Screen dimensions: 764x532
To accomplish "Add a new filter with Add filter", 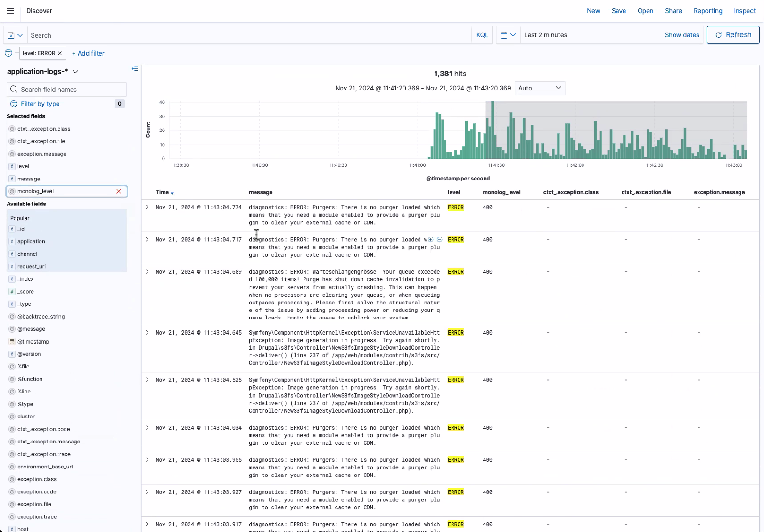I will coord(88,53).
